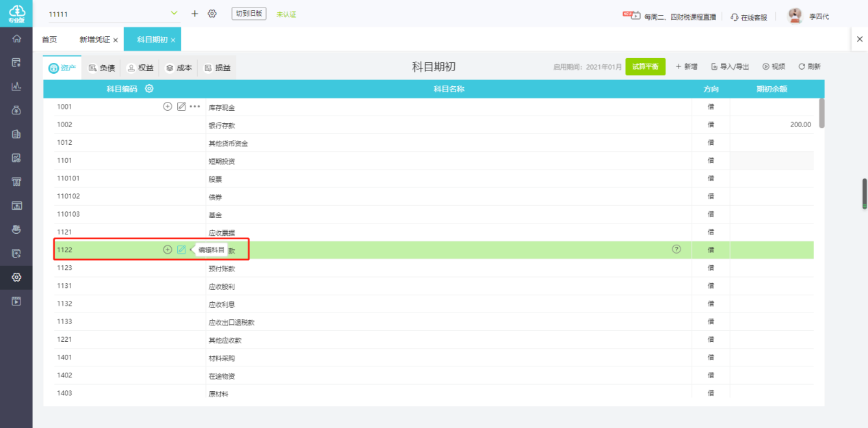Click the question mark icon on row 1122

(676, 250)
